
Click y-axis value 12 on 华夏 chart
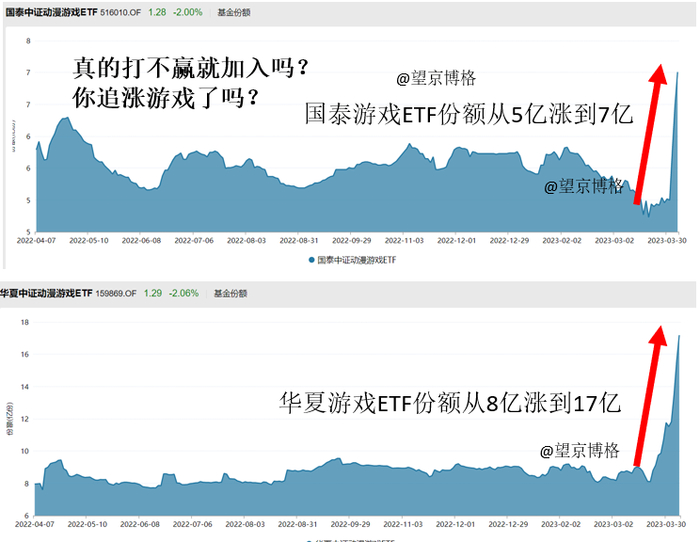coord(25,419)
